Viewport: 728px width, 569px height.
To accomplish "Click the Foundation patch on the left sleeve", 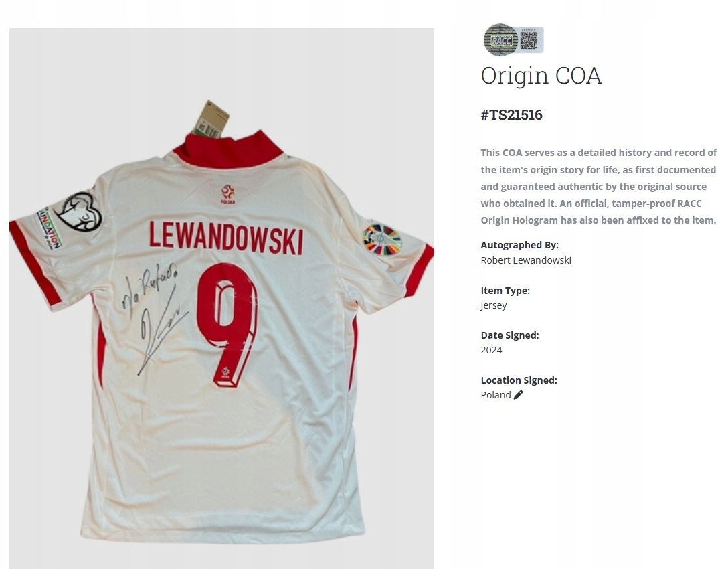I will 50,228.
